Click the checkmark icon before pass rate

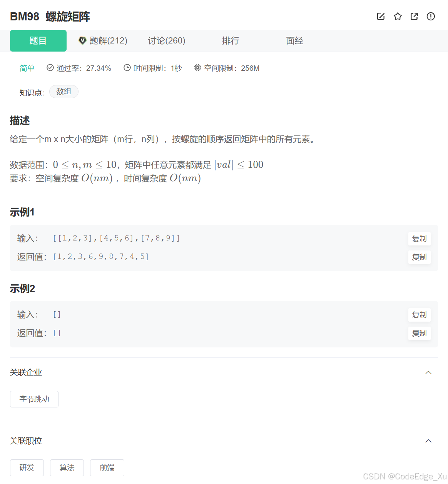pyautogui.click(x=50, y=67)
